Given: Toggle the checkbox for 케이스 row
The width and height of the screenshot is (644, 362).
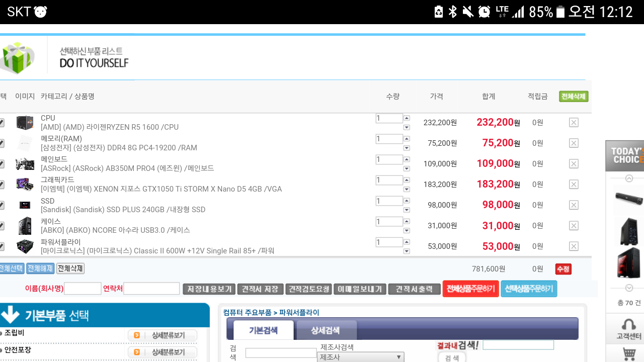Looking at the screenshot, I should tap(2, 226).
